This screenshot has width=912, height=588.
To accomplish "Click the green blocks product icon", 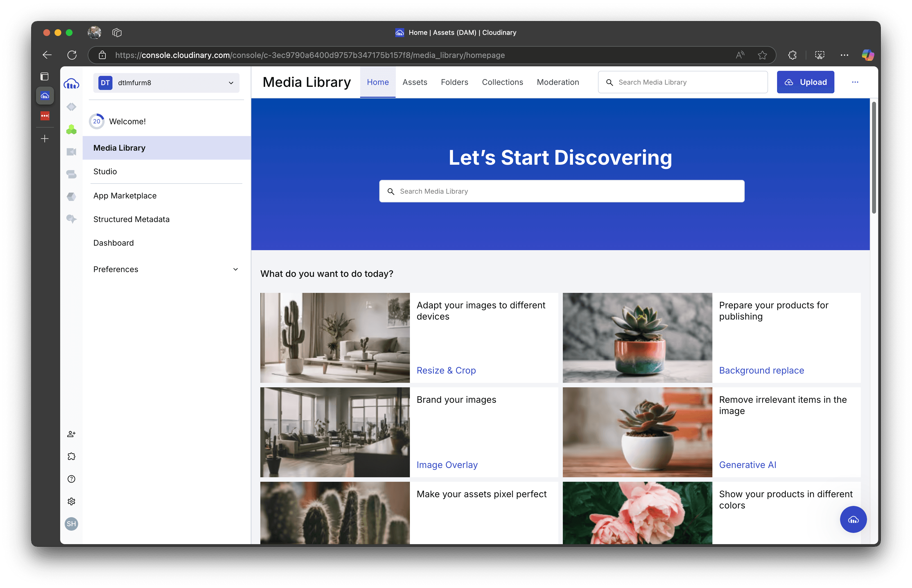I will pos(71,130).
